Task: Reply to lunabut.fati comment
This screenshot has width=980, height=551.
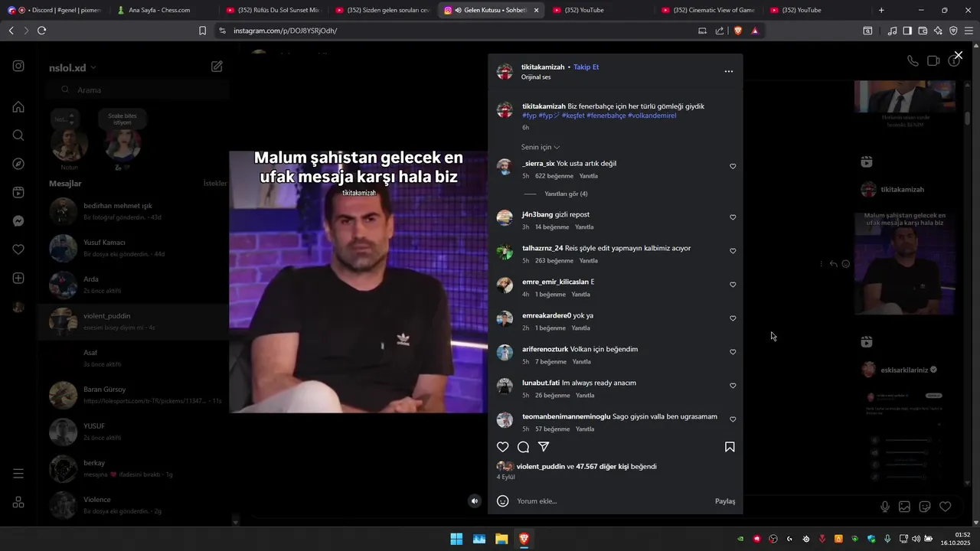Action: pos(585,396)
